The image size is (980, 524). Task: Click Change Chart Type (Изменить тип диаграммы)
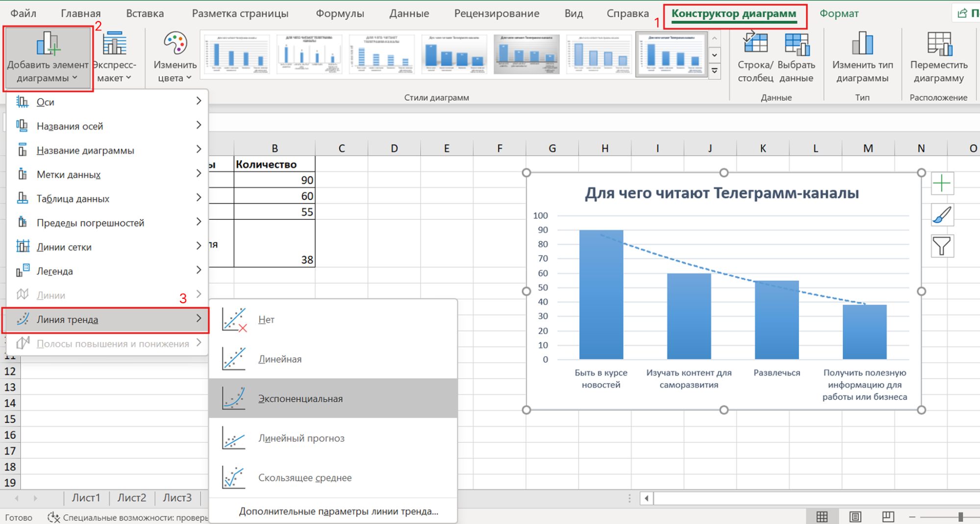[x=862, y=58]
